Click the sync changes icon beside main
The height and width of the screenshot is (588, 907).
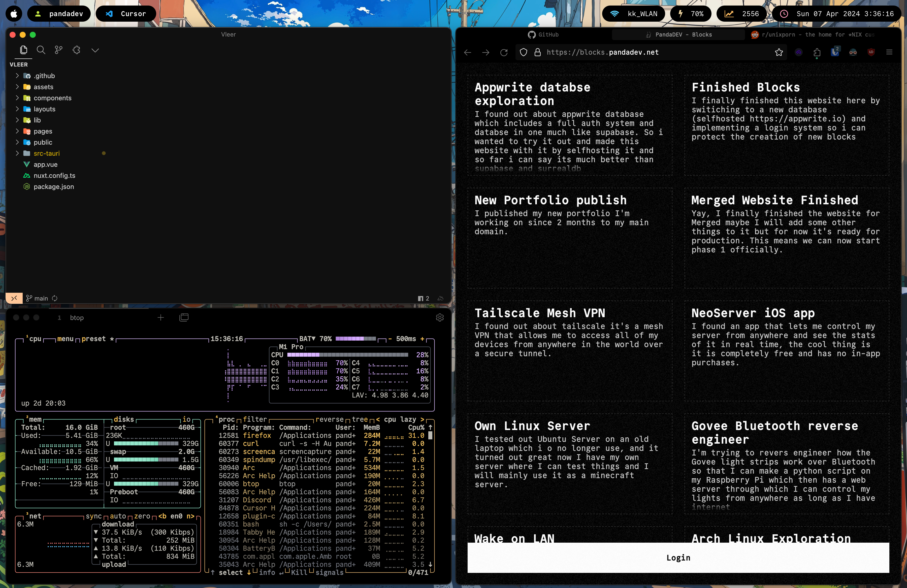click(54, 298)
